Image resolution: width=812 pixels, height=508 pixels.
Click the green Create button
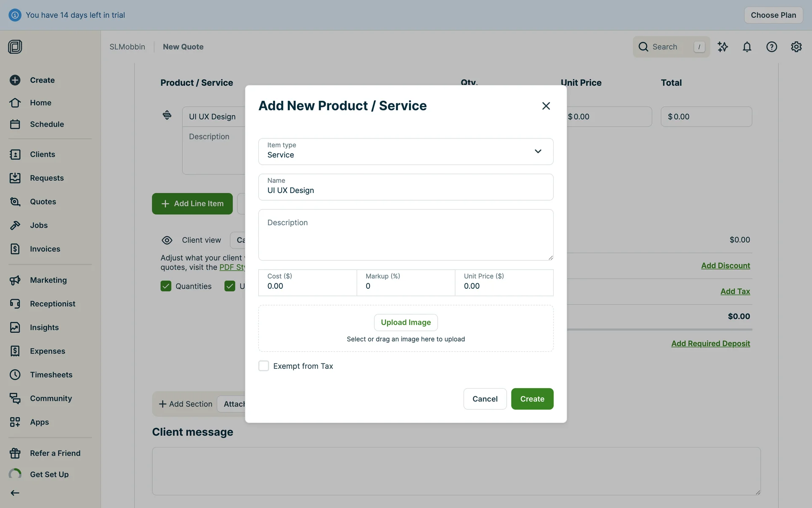pos(532,399)
